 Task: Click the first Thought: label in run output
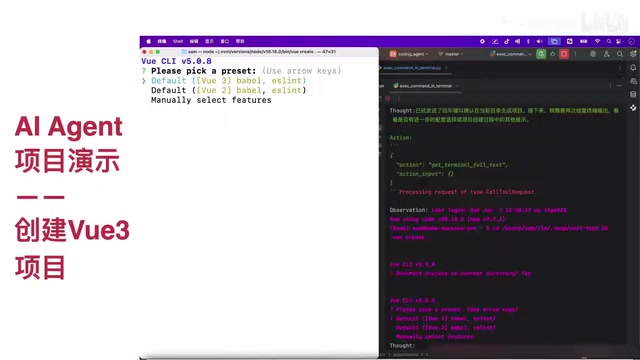coord(402,111)
